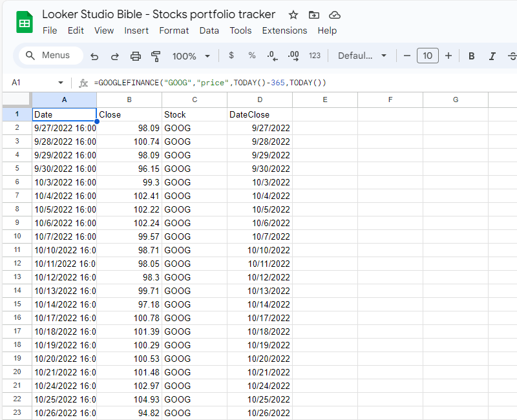Activate the paint format tool
This screenshot has height=420, width=517.
click(x=156, y=56)
